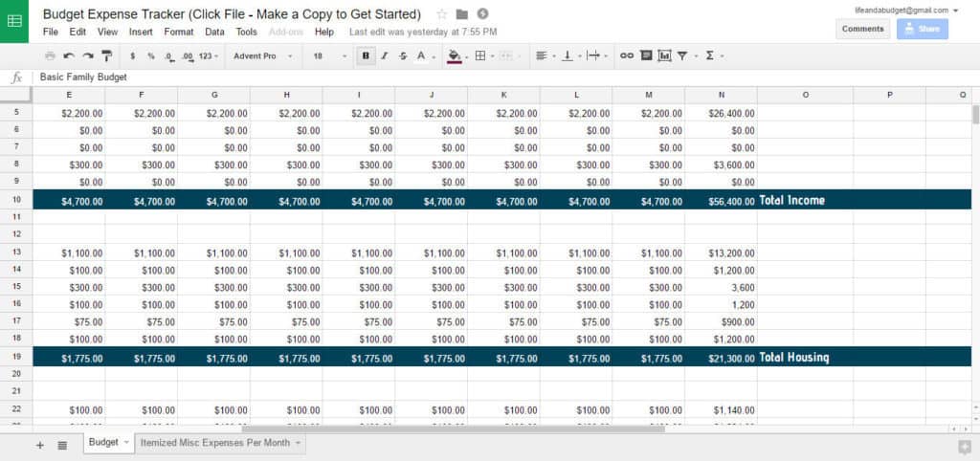Move spreadsheet to folder icon
This screenshot has height=461, width=980.
coord(462,14)
